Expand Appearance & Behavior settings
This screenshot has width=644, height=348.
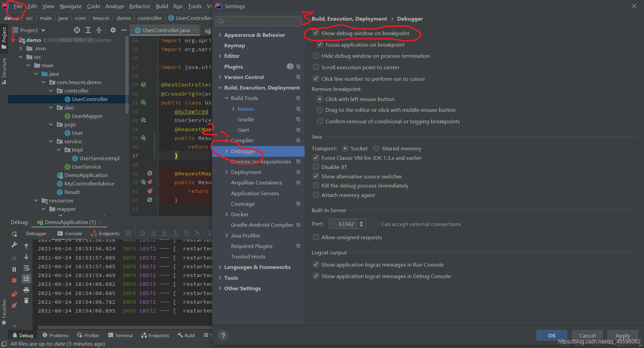click(220, 35)
